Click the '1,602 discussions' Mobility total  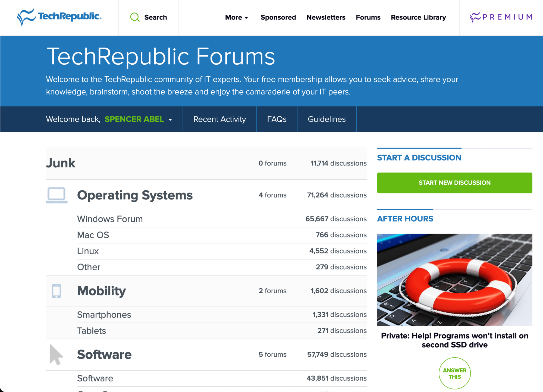(339, 291)
